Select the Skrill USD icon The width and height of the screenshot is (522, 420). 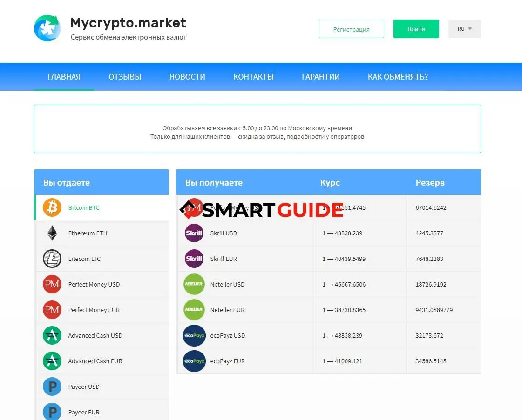[194, 233]
